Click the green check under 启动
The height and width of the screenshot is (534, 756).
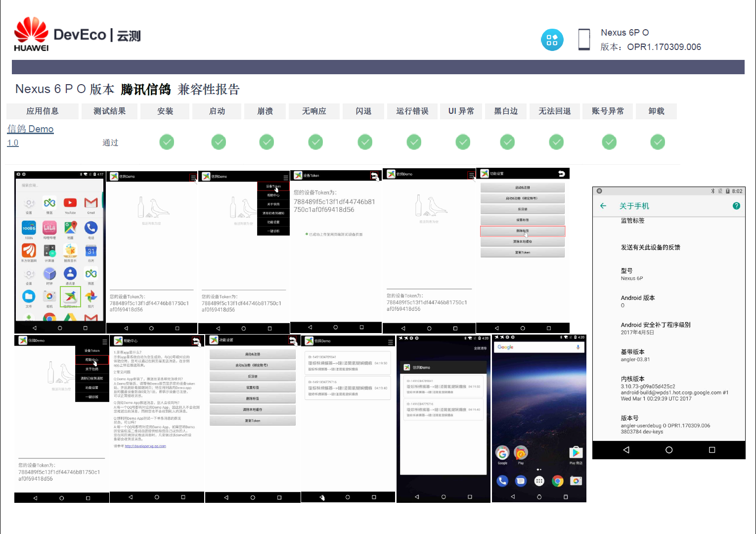(x=219, y=142)
